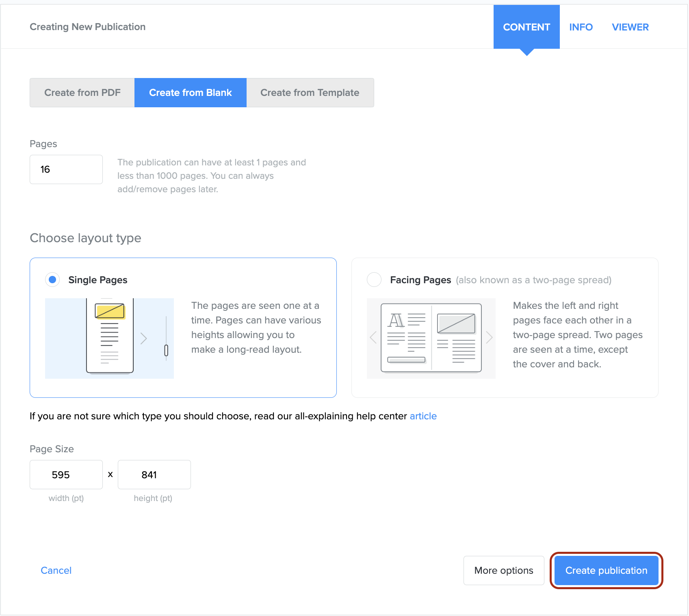The width and height of the screenshot is (689, 616).
Task: Click the Single Pages layout illustration
Action: click(109, 338)
